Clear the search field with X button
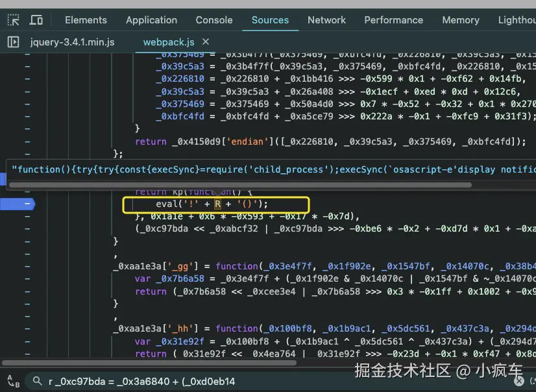The height and width of the screenshot is (392, 536). (519, 381)
